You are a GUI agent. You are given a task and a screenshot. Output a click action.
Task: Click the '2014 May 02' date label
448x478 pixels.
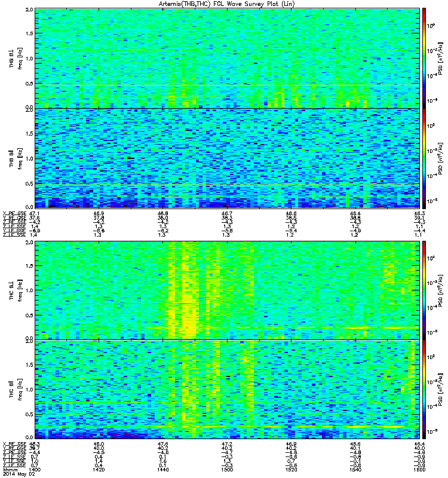(19, 474)
